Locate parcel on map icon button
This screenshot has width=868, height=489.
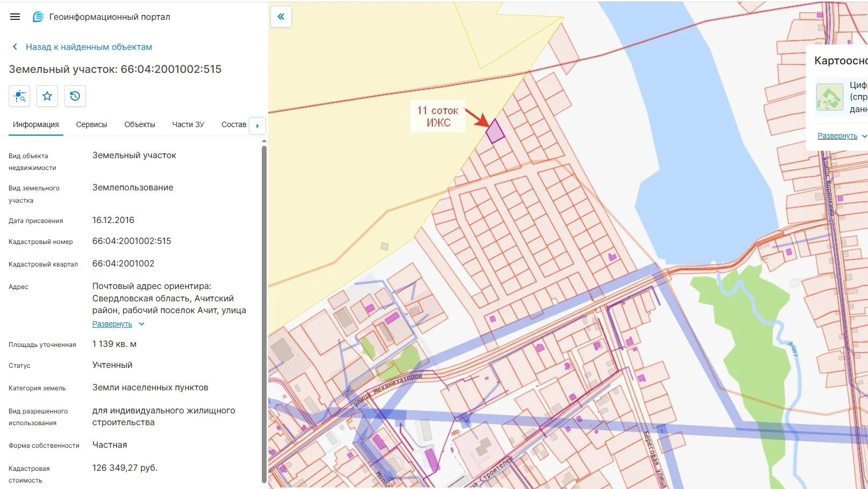(19, 96)
